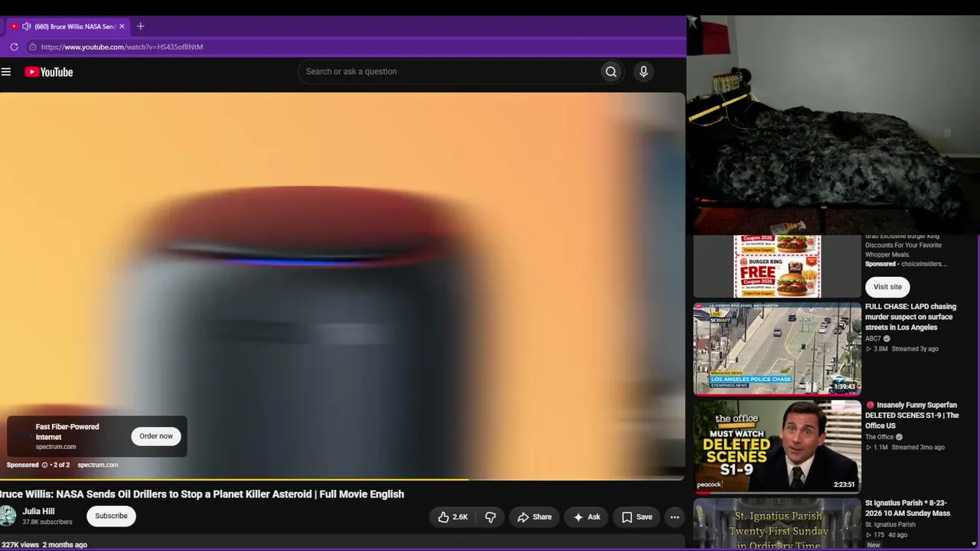
Task: Click the Julia Hill channel avatar
Action: pyautogui.click(x=8, y=516)
